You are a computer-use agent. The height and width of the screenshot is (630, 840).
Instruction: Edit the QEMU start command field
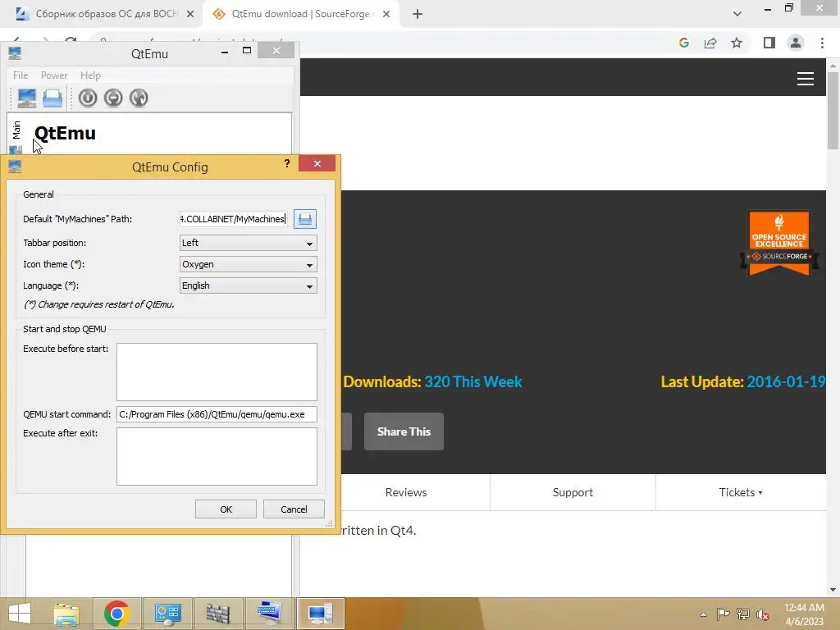click(217, 414)
